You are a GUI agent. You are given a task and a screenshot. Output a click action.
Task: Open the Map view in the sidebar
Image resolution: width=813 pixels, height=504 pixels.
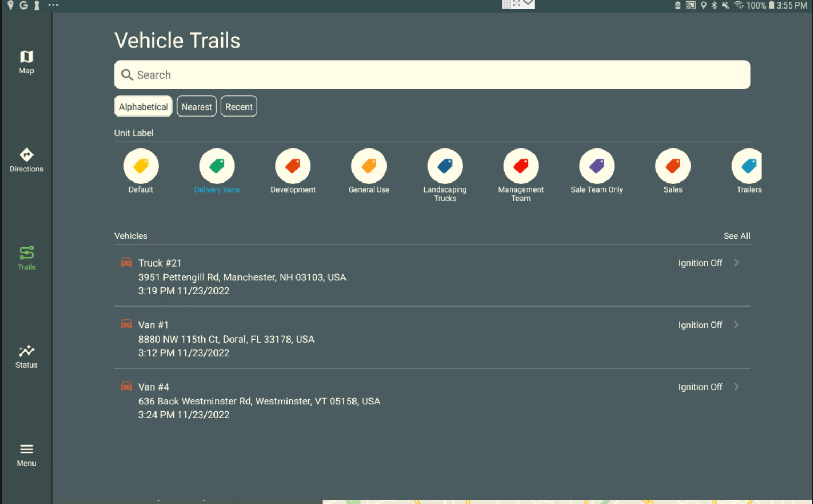26,60
